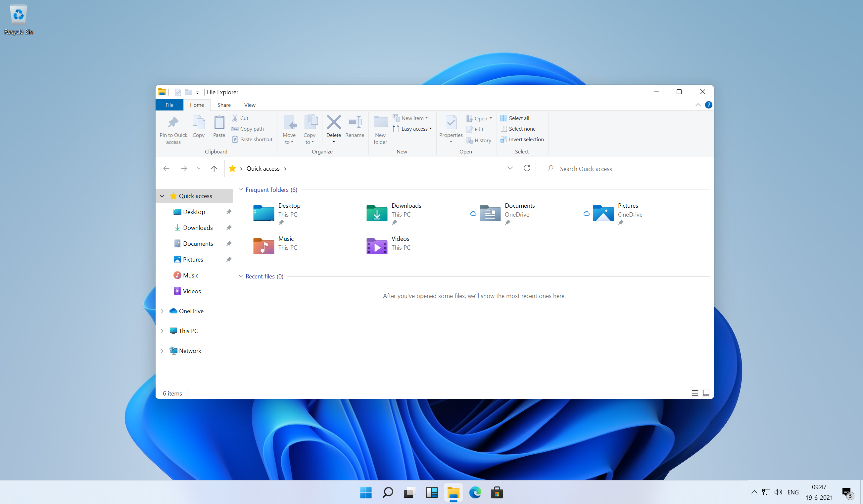The height and width of the screenshot is (504, 863).
Task: Click the Select all icon
Action: [x=514, y=118]
